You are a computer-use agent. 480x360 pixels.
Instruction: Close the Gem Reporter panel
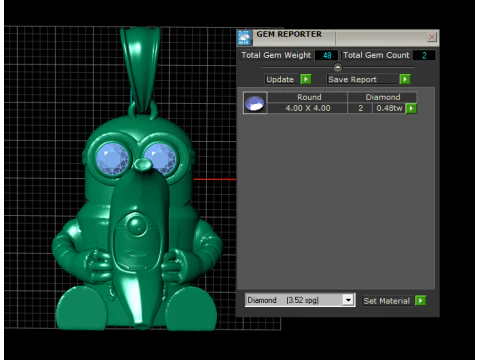(x=432, y=37)
